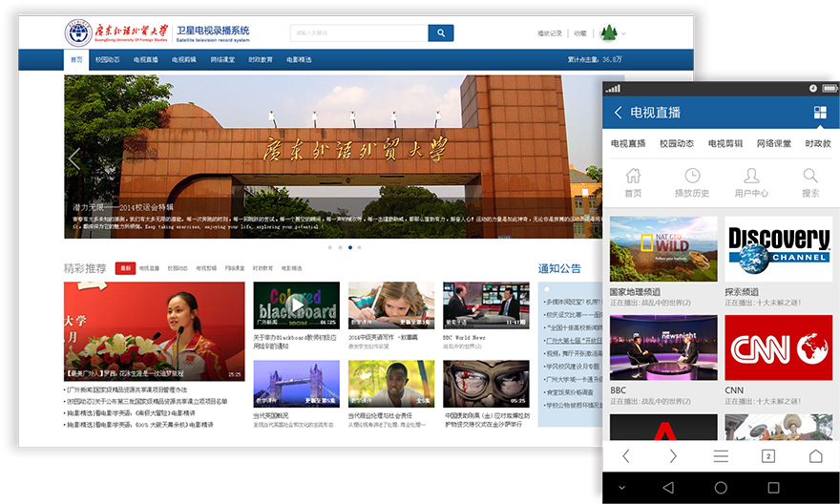Open CNN channel tile

(779, 347)
